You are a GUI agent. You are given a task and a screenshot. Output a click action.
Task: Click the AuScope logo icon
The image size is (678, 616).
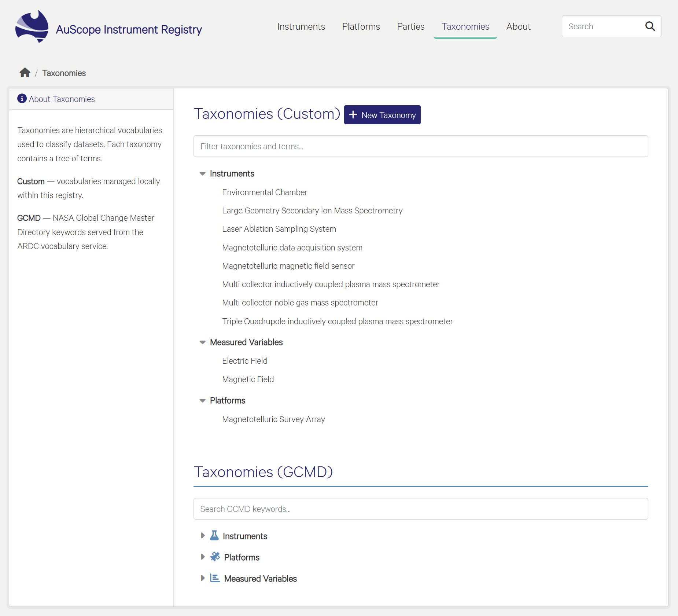click(x=32, y=26)
